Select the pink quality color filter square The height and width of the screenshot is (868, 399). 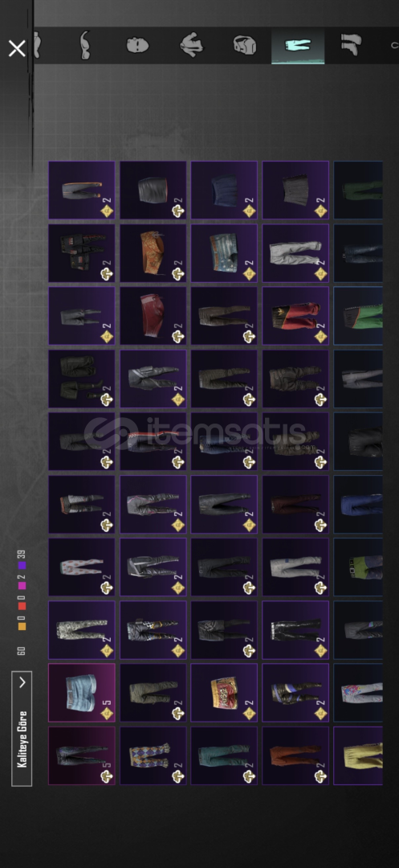coord(22,586)
